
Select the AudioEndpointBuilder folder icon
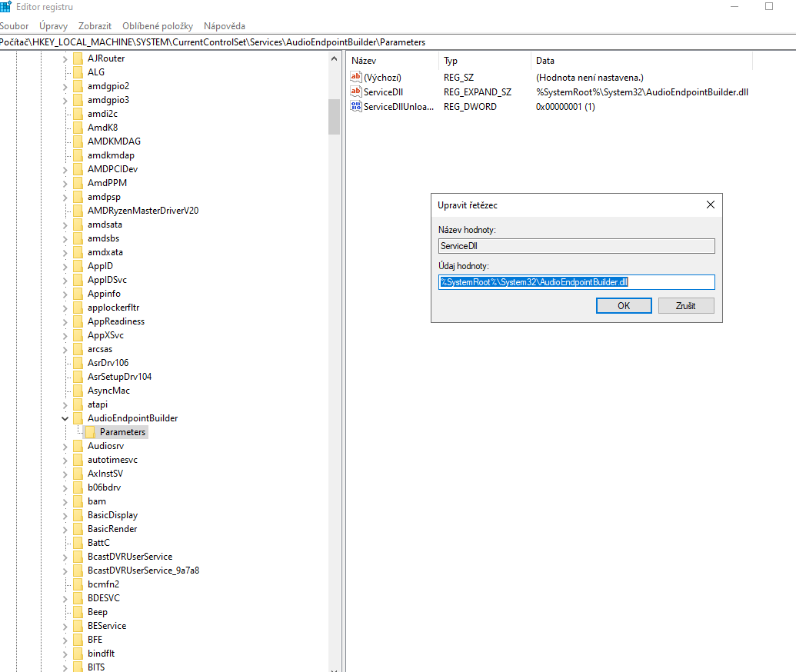click(x=78, y=418)
